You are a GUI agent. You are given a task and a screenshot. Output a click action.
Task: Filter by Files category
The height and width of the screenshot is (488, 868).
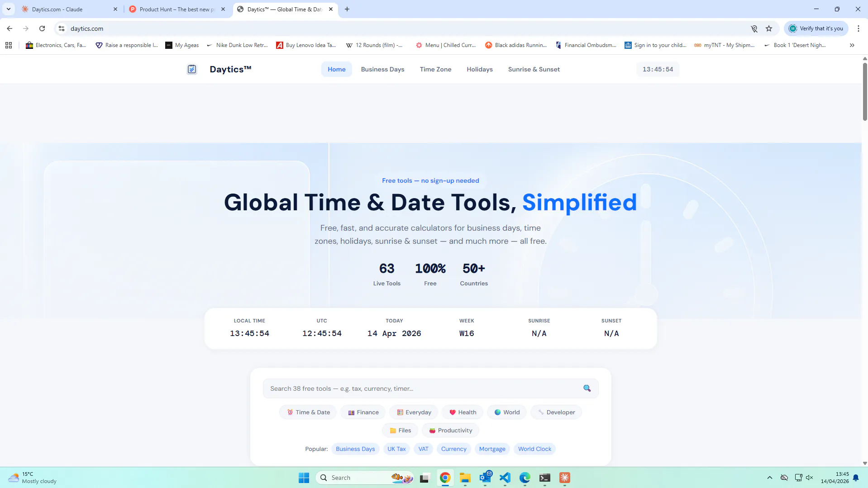pos(400,430)
